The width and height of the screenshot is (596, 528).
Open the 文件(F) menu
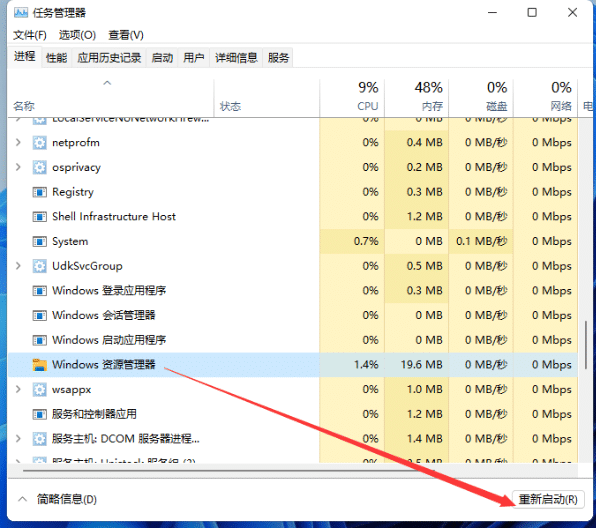point(30,35)
